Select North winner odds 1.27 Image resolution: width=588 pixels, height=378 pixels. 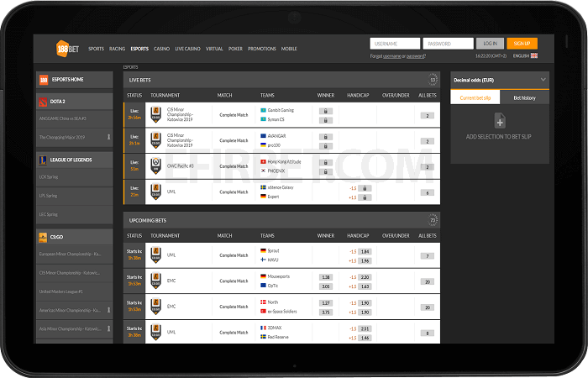[x=326, y=303]
